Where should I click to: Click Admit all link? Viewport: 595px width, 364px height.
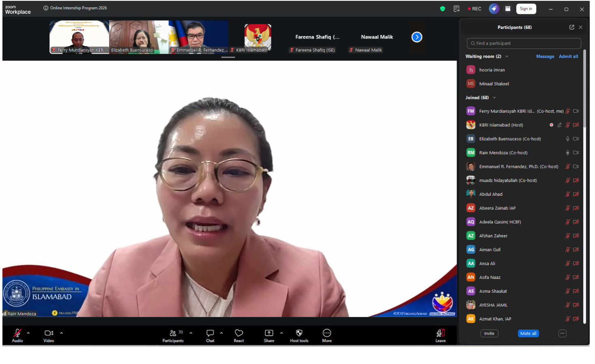click(x=568, y=56)
